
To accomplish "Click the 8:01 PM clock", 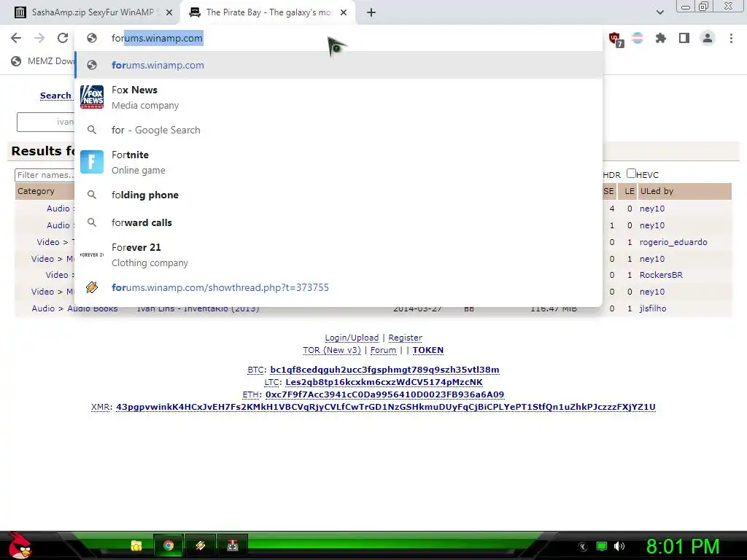I will click(683, 546).
